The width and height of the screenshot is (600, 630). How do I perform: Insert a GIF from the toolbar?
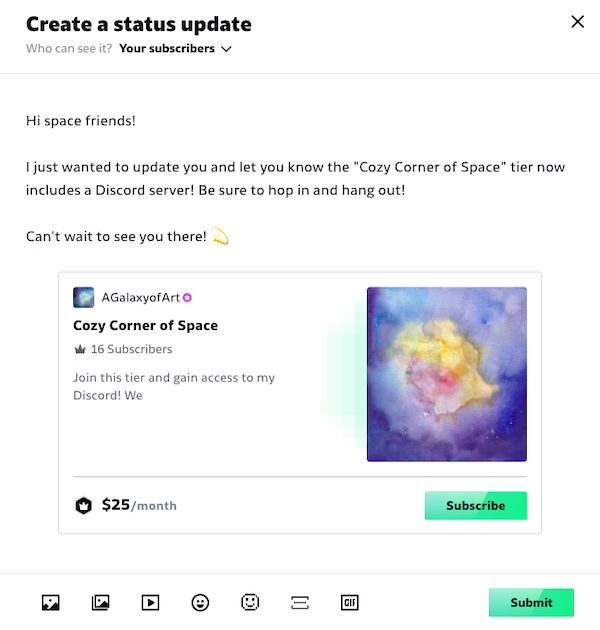point(350,602)
